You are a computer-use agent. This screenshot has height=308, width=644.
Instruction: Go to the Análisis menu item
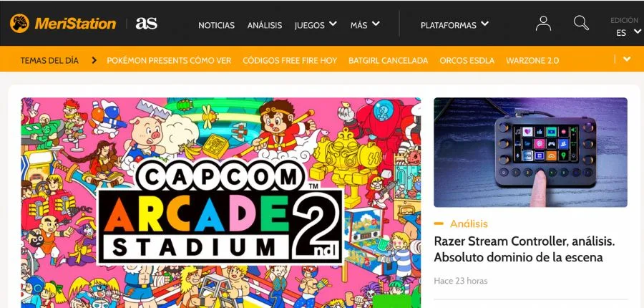pyautogui.click(x=265, y=26)
